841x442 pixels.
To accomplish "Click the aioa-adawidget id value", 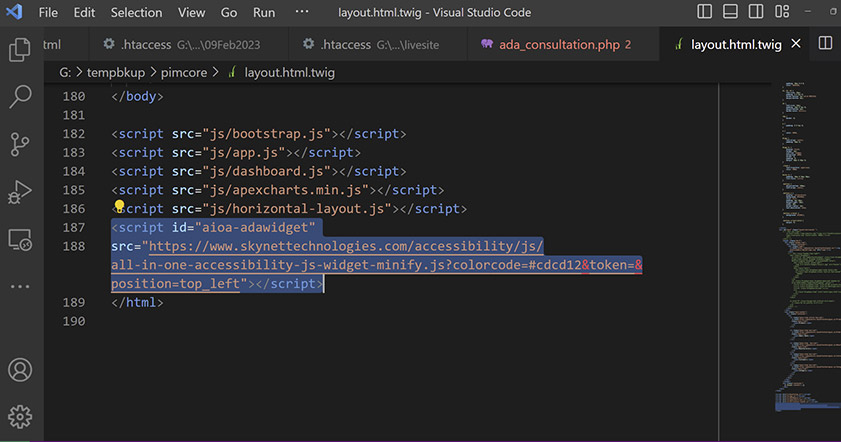I will 255,227.
